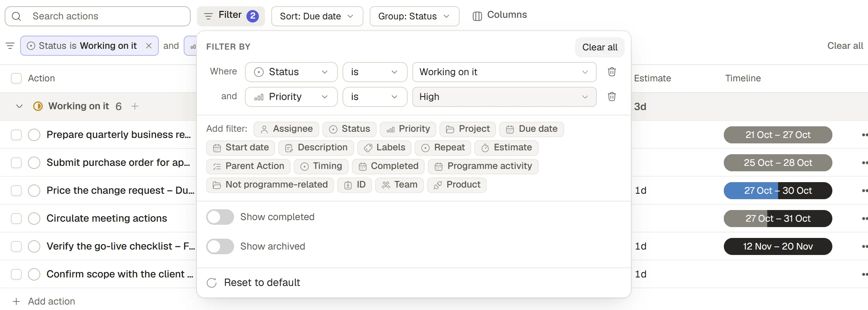
Task: Check the box for Confirm scope with the client
Action: click(x=16, y=274)
